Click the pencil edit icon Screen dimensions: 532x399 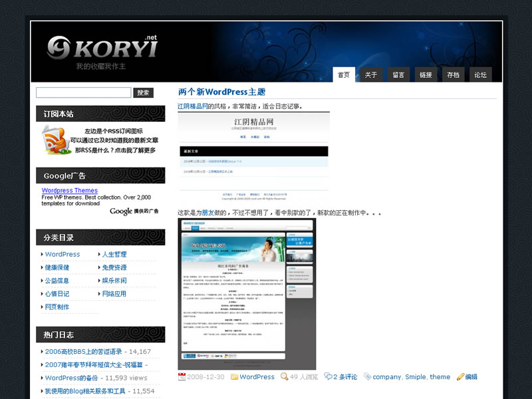tap(460, 376)
